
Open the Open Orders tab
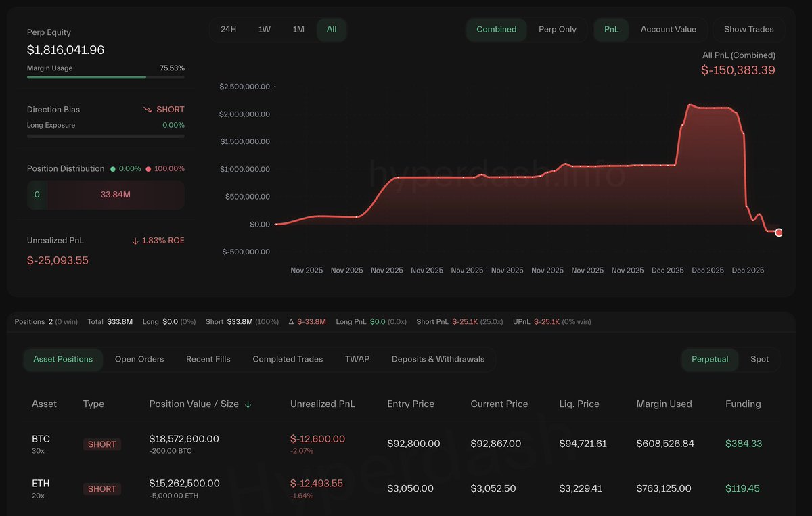(139, 359)
